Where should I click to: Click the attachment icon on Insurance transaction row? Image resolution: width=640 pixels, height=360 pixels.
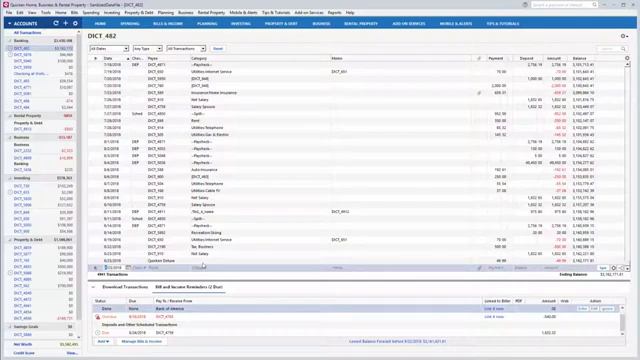tap(479, 93)
